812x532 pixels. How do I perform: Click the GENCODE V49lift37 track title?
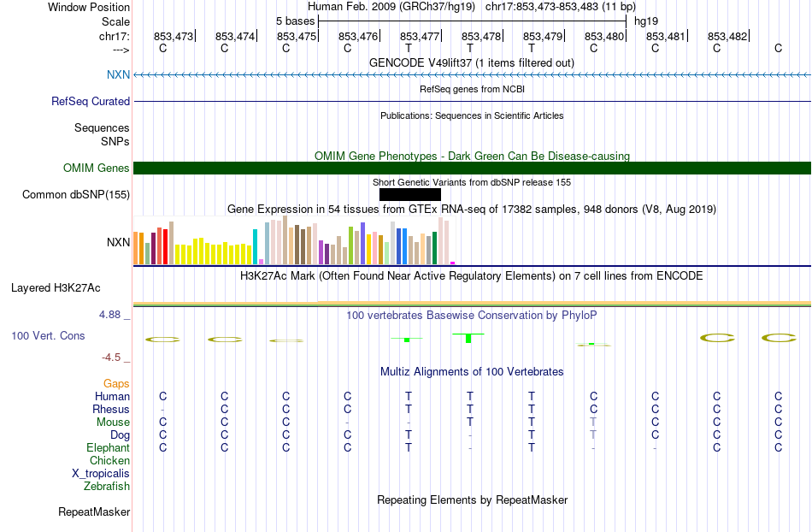point(471,62)
